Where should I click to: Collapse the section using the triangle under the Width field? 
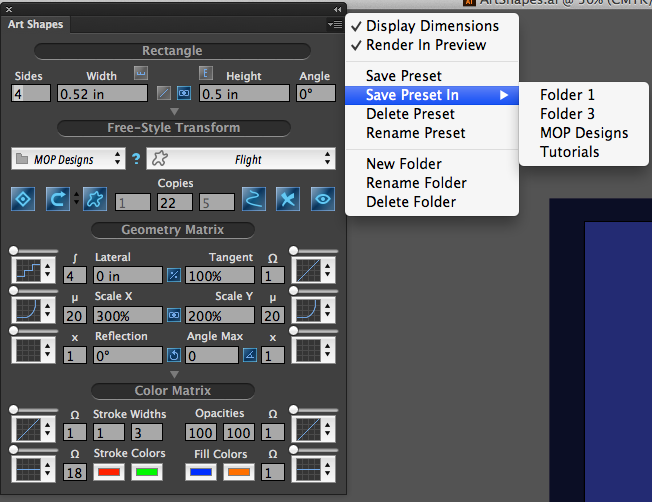click(174, 111)
